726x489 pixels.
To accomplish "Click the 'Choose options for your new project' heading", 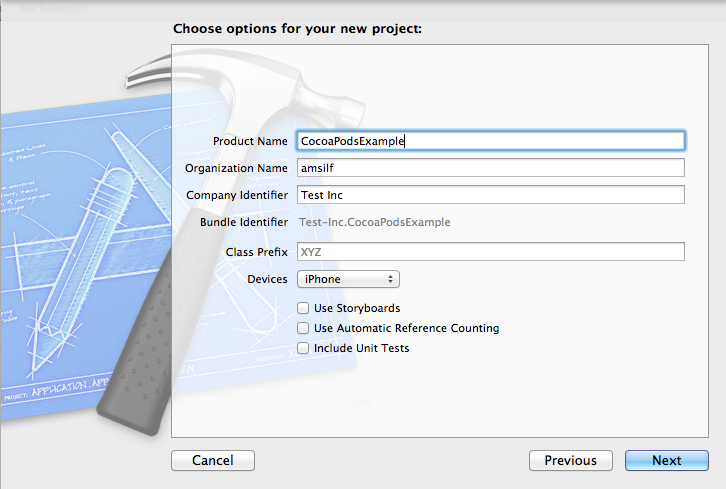I will [297, 28].
